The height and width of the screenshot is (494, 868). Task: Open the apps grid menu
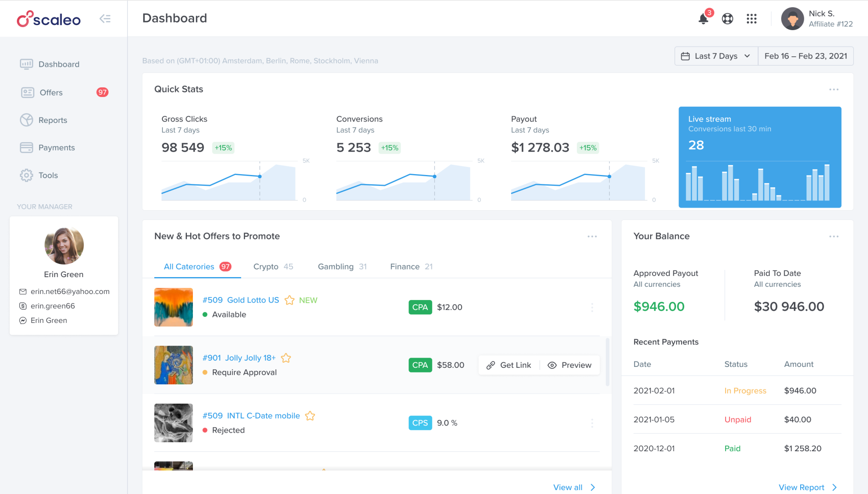751,19
